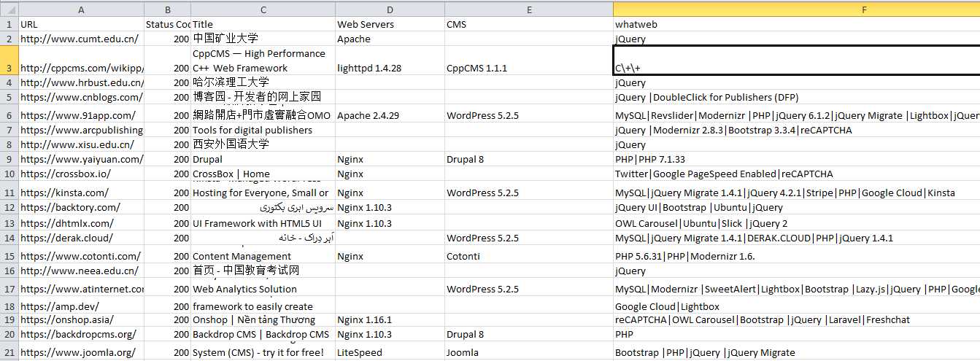Select the 'Apache 2.4.29' cell
Viewport: 980px width, 361px height.
coord(390,114)
